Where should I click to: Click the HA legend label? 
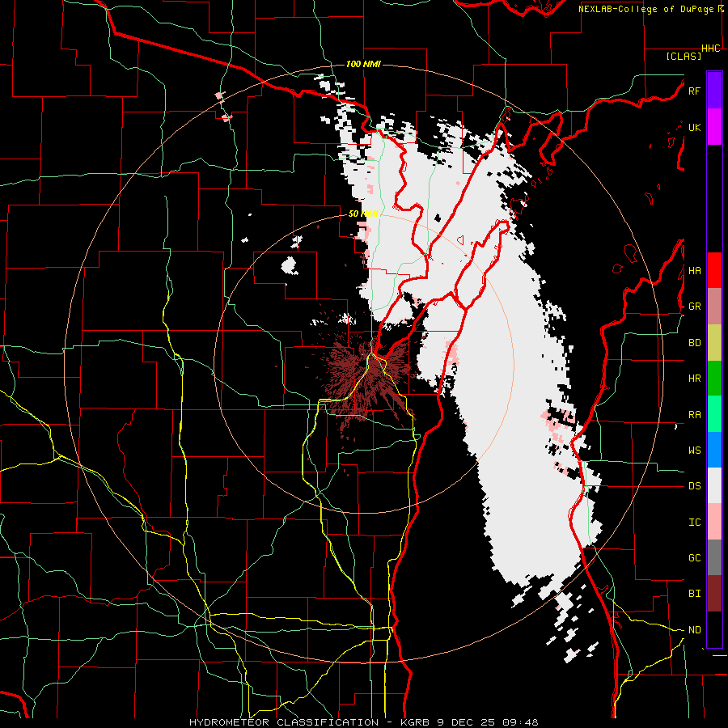tap(694, 270)
